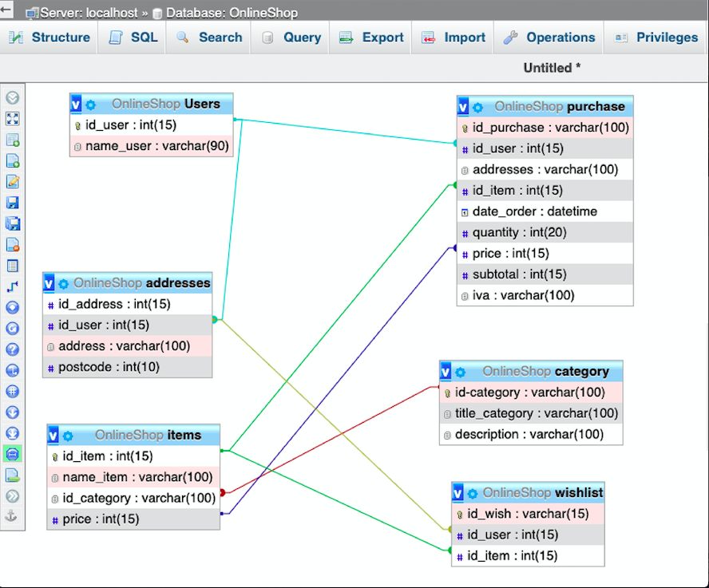This screenshot has width=709, height=588.
Task: Click the double-chevron Move Menu icon
Action: pyautogui.click(x=11, y=495)
